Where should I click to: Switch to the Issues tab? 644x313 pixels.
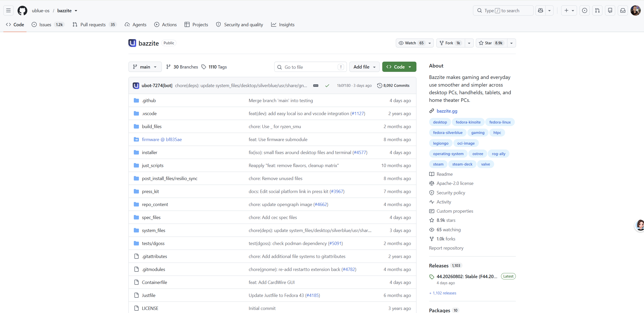point(48,25)
